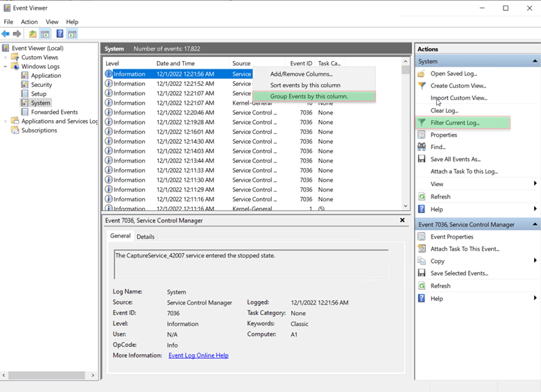Click the Setup log icon in tree
Image resolution: width=541 pixels, height=392 pixels.
tap(25, 94)
